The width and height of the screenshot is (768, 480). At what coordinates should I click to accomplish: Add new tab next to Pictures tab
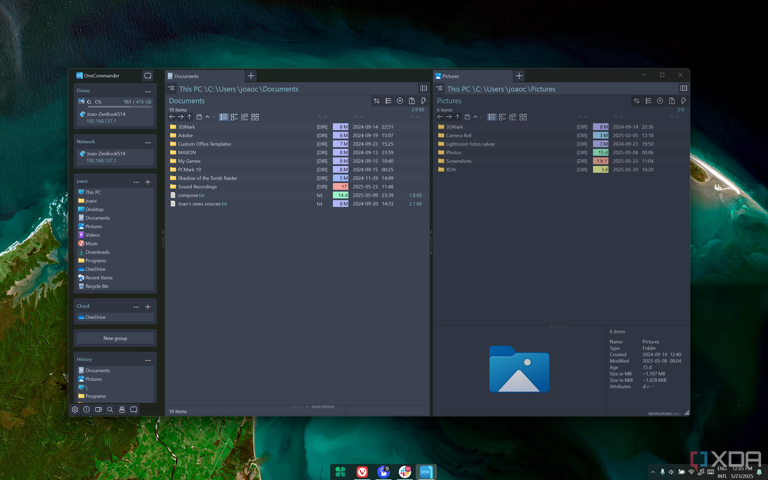point(519,76)
